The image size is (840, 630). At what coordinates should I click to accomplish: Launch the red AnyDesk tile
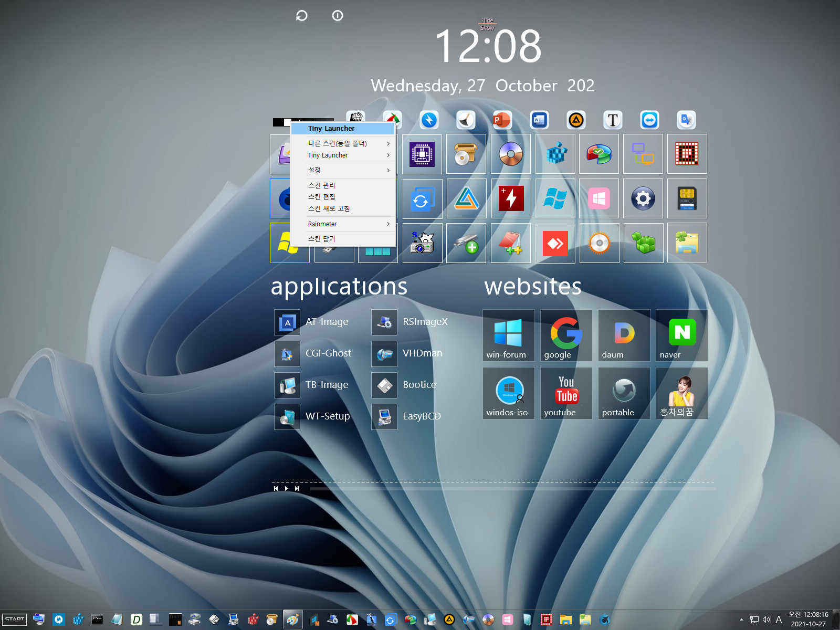pyautogui.click(x=555, y=243)
